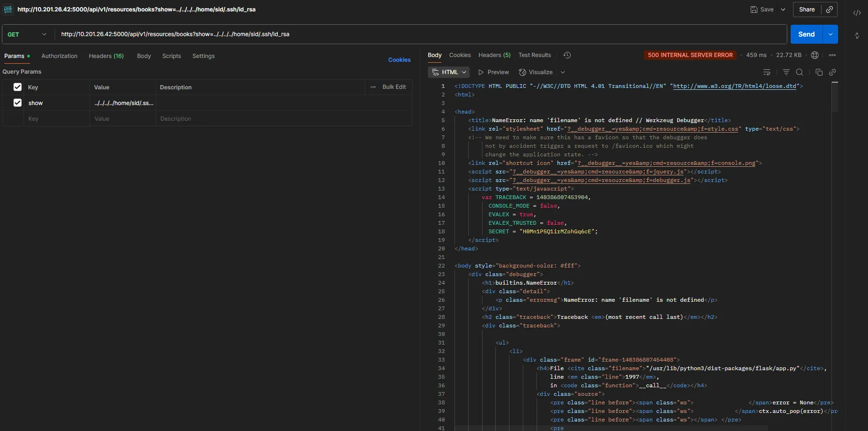Viewport: 868px width, 431px height.
Task: Open request history with the clock icon
Action: coord(567,55)
